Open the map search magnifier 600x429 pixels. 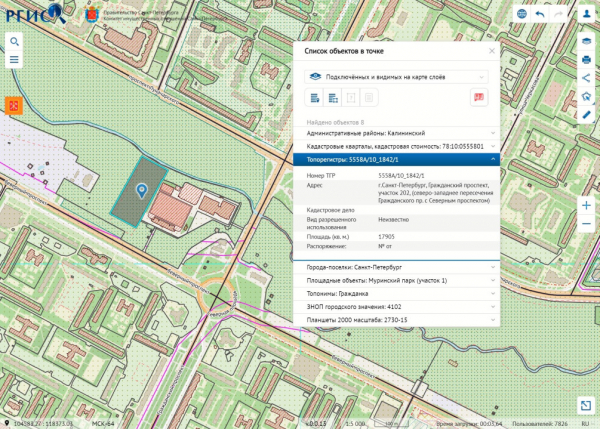(x=15, y=42)
